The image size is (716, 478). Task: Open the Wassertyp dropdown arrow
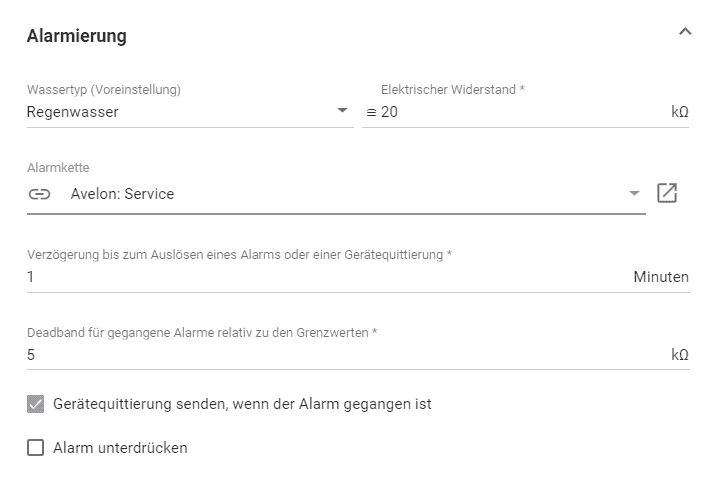click(x=342, y=110)
